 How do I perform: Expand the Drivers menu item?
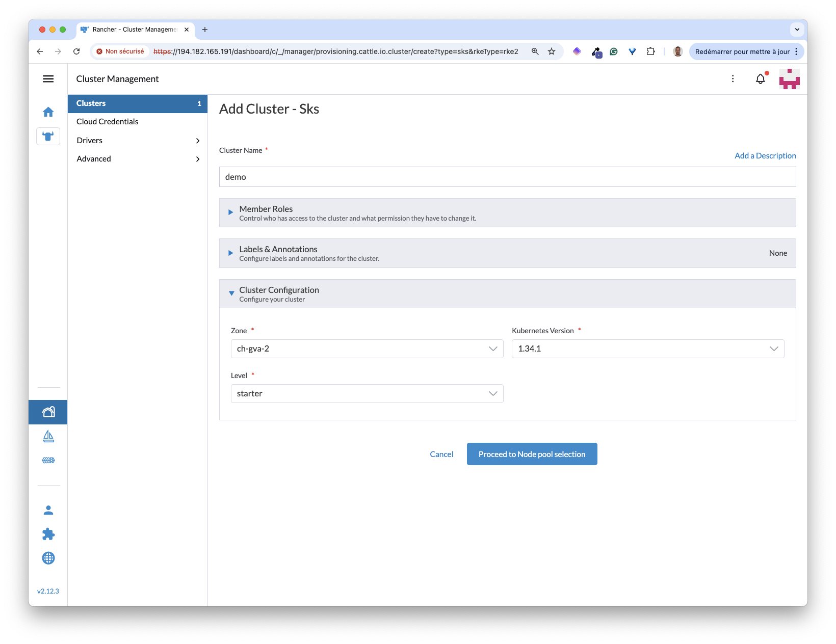138,141
